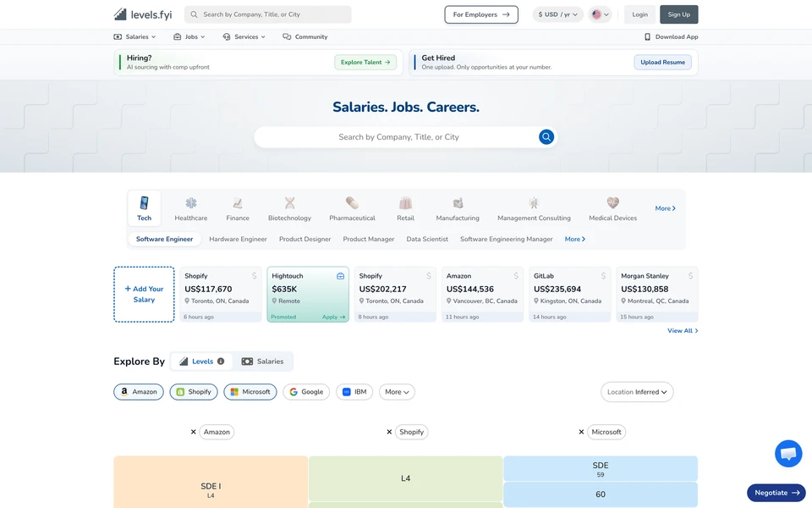Click the briefcase icon on Hightouch card

pyautogui.click(x=340, y=276)
